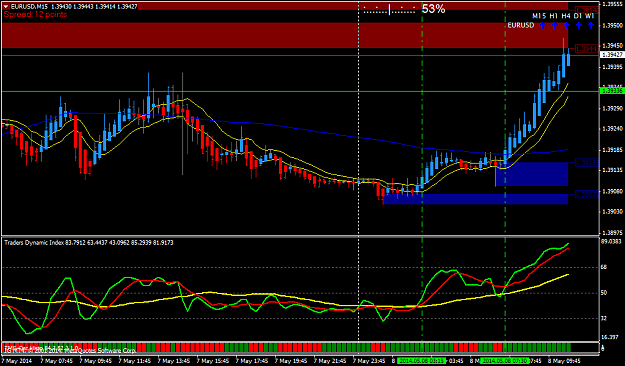The width and height of the screenshot is (625, 366).
Task: Select the D1 timeframe label
Action: 578,16
